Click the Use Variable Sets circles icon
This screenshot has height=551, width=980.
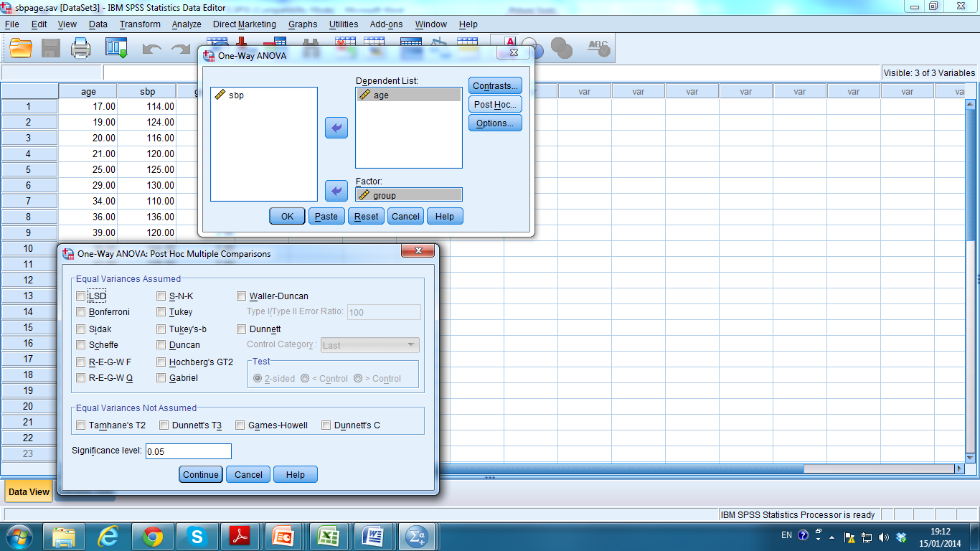click(562, 48)
